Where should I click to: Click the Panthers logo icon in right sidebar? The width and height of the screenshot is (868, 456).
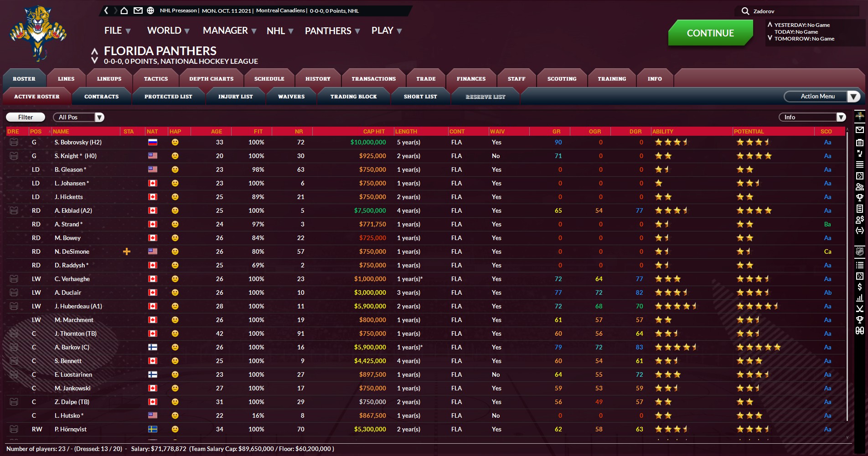[859, 116]
